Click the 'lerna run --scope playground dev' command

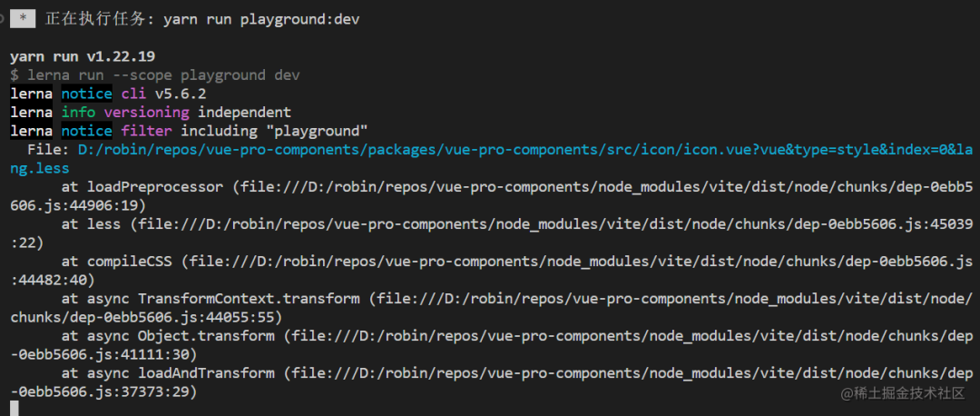[163, 75]
